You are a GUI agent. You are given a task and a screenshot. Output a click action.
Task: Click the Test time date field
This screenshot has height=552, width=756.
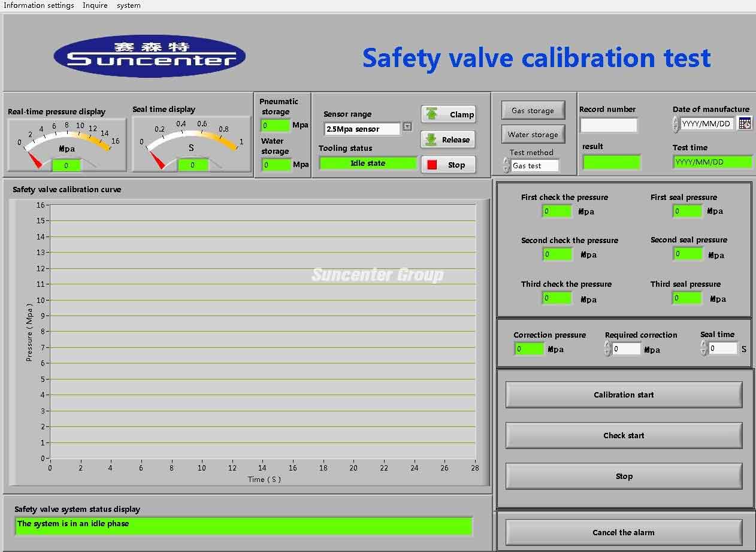[x=712, y=162]
